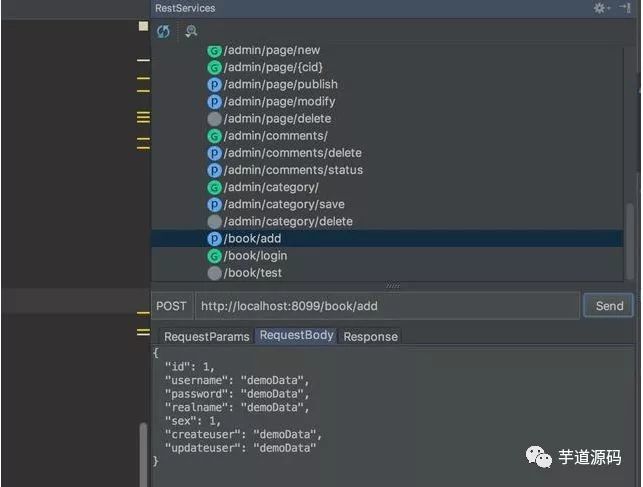Click the services list vertical scrollbar

[x=630, y=242]
